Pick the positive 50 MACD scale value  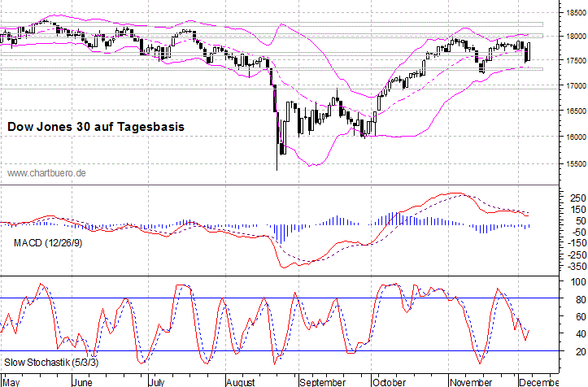(581, 221)
